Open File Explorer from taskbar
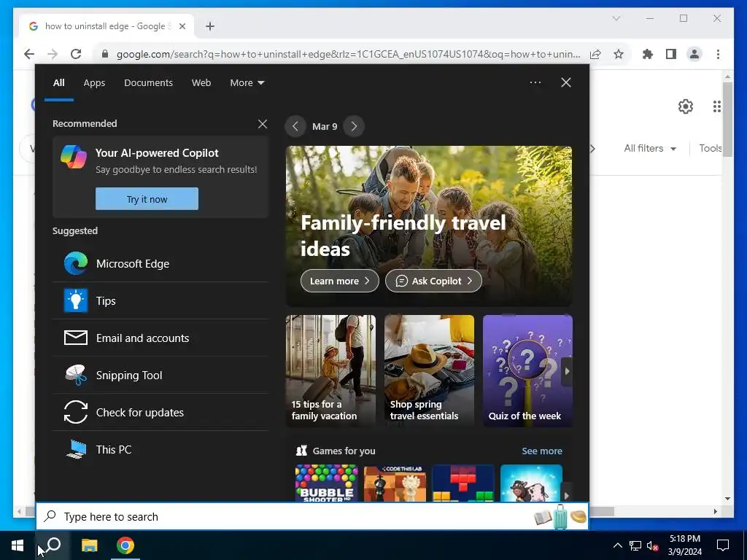This screenshot has height=560, width=747. point(89,545)
